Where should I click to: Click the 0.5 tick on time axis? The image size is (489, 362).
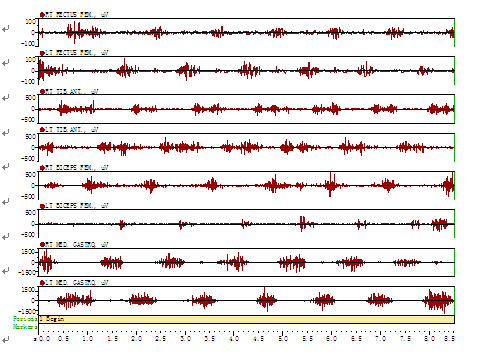63,339
